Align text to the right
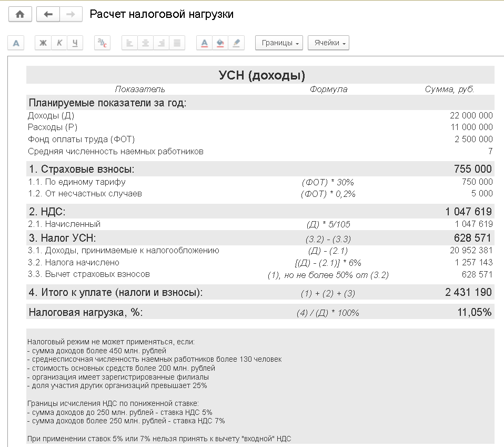504x447 pixels. [161, 43]
